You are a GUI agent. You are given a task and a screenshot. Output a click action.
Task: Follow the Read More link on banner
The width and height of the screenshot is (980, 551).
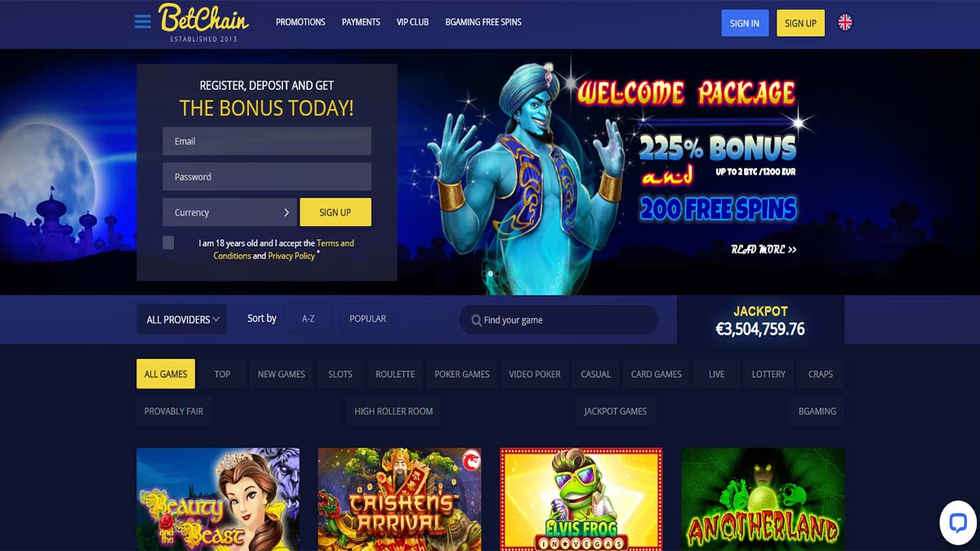coord(764,249)
